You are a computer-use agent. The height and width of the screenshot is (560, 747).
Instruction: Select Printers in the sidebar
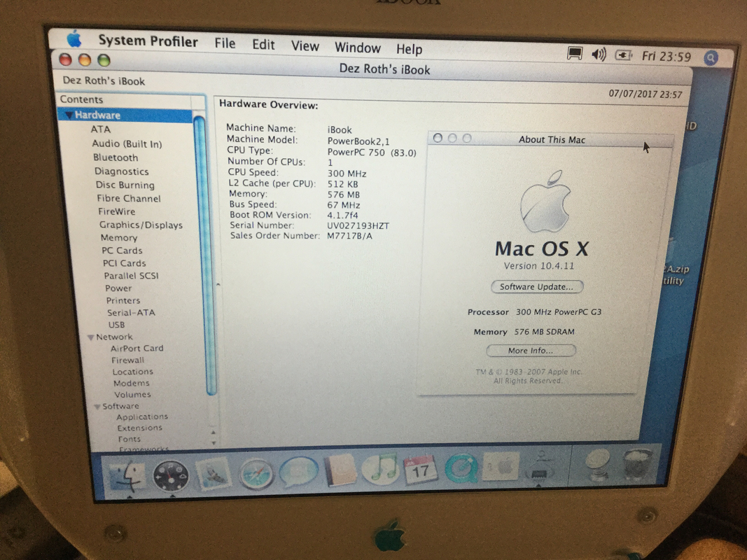[123, 300]
